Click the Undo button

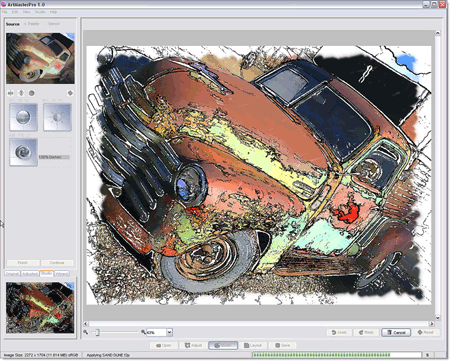pos(339,332)
